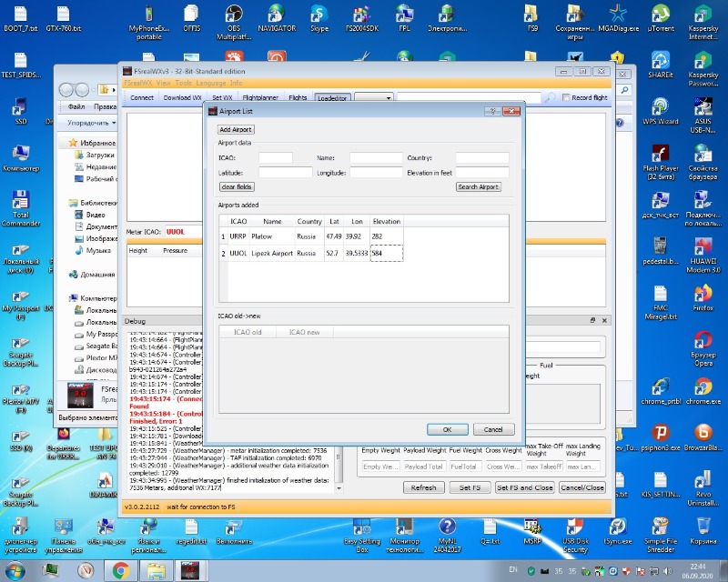Select Избранное in Explorer navigation tree
728x582 pixels.
pyautogui.click(x=97, y=143)
